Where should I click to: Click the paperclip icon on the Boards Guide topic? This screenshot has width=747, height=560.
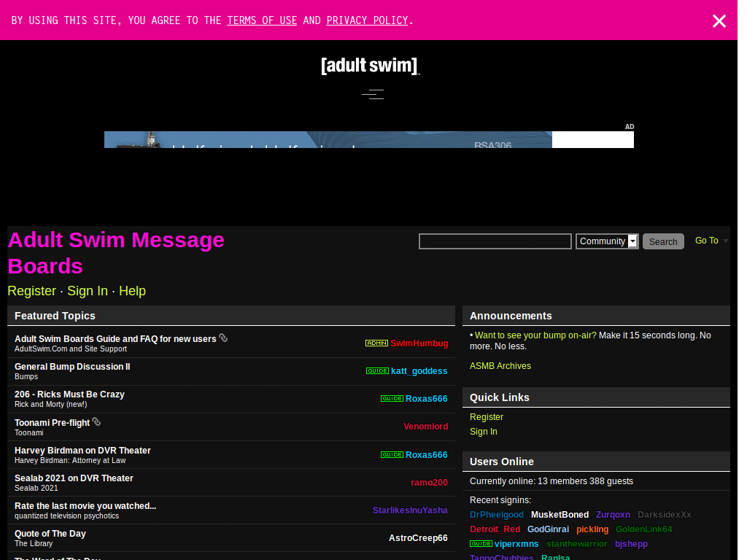[x=223, y=338]
